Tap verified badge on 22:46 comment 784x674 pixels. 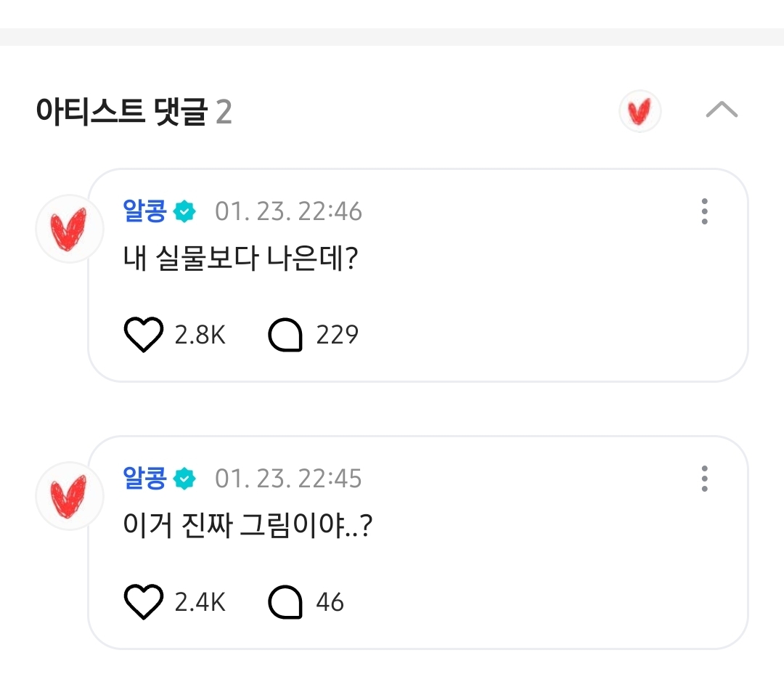[x=185, y=212]
